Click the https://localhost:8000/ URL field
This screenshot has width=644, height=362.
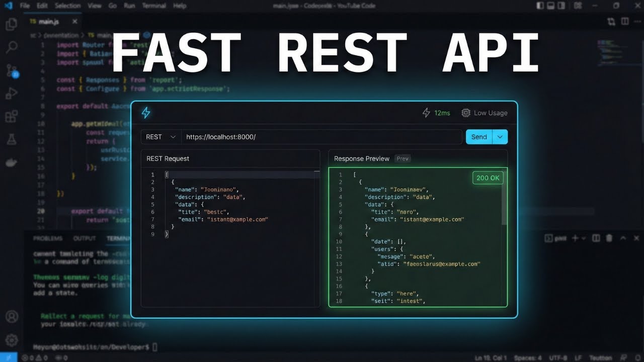(321, 137)
